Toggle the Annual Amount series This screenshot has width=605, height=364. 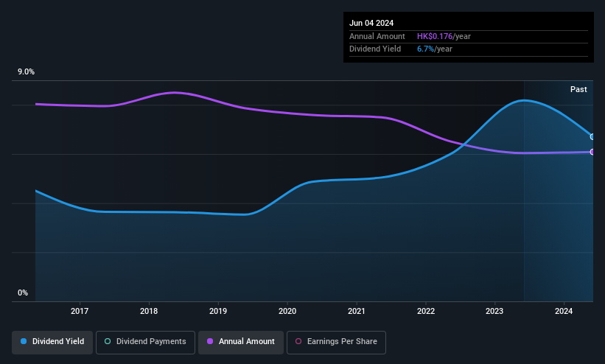click(x=241, y=342)
